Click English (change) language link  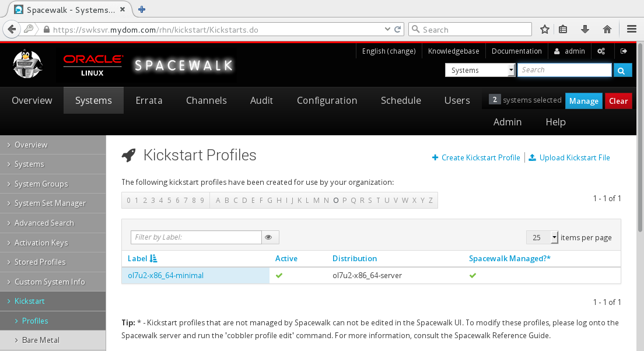click(x=388, y=51)
